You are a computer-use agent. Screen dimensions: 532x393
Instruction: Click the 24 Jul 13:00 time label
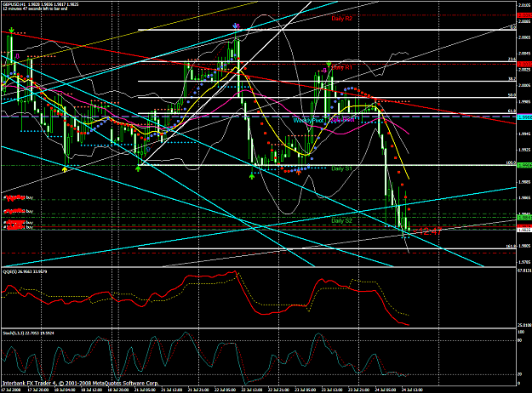pos(411,390)
